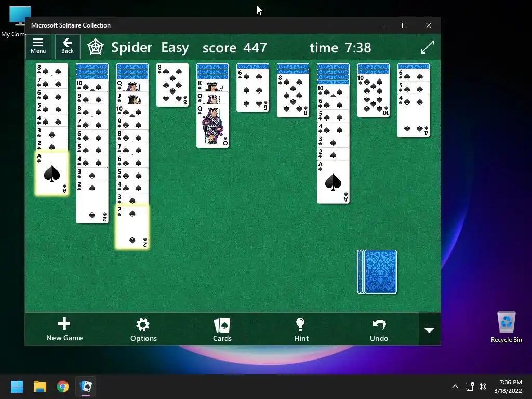Image resolution: width=532 pixels, height=399 pixels.
Task: Select the 10 of spades in eighth column
Action: (333, 90)
